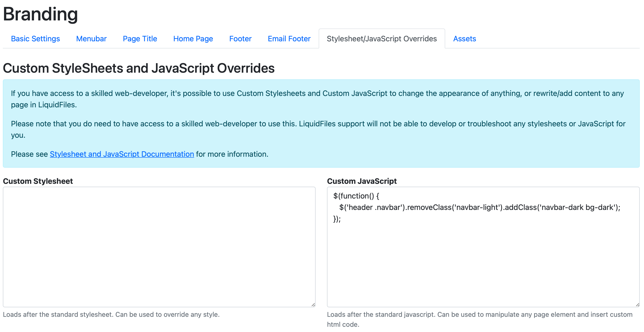Click inside the Custom JavaScript textarea
Image resolution: width=644 pixels, height=332 pixels.
(x=483, y=262)
